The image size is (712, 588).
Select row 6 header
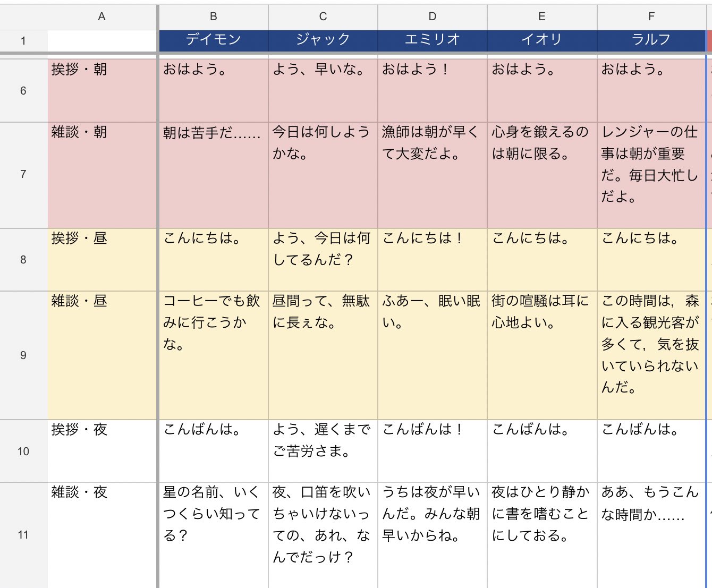[x=23, y=91]
